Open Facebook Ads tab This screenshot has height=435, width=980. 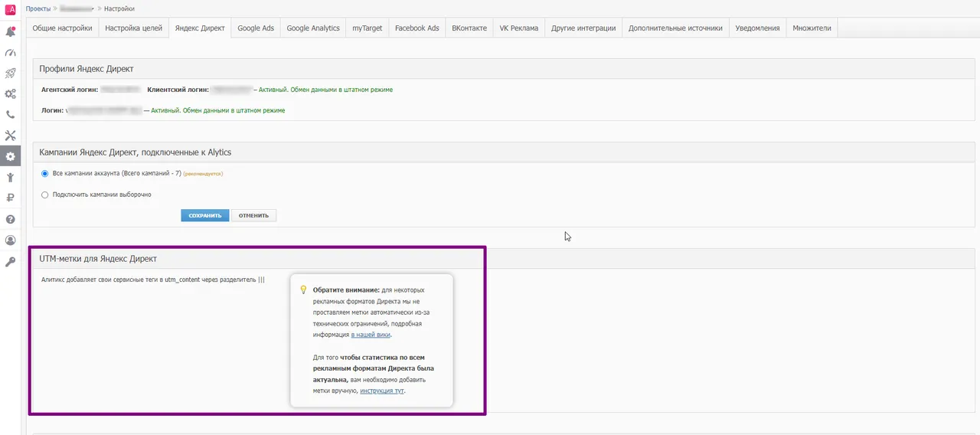(x=417, y=28)
